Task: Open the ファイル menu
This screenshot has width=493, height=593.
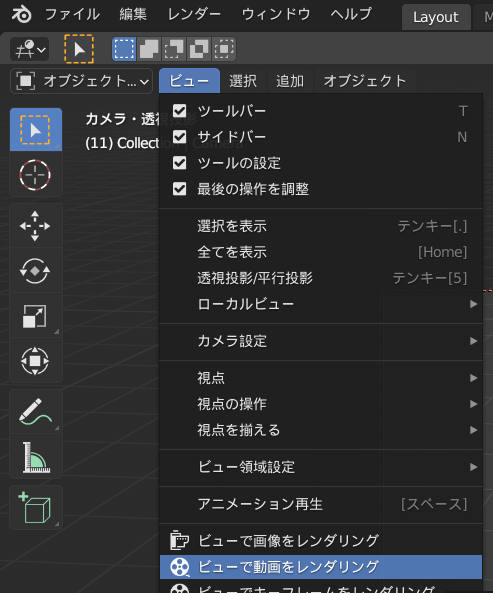Action: tap(73, 15)
